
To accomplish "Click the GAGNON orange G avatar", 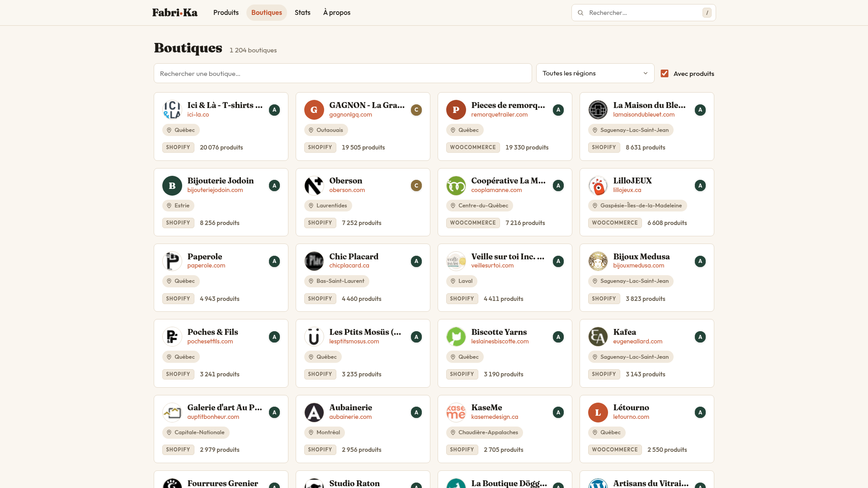I will [314, 110].
